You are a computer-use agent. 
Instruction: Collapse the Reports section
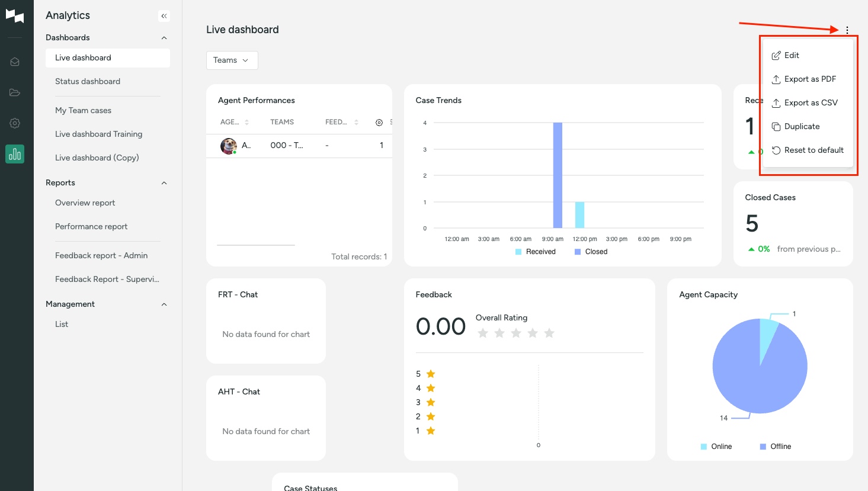tap(164, 183)
